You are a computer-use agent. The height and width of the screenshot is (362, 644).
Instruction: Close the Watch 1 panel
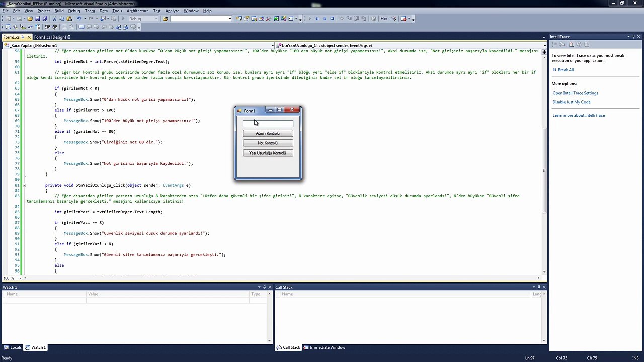click(270, 287)
